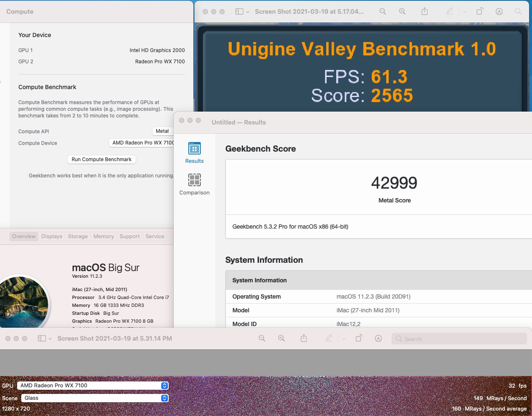Screen dimensions: 532x416
Task: Click Untitled — Results window title
Action: [239, 122]
